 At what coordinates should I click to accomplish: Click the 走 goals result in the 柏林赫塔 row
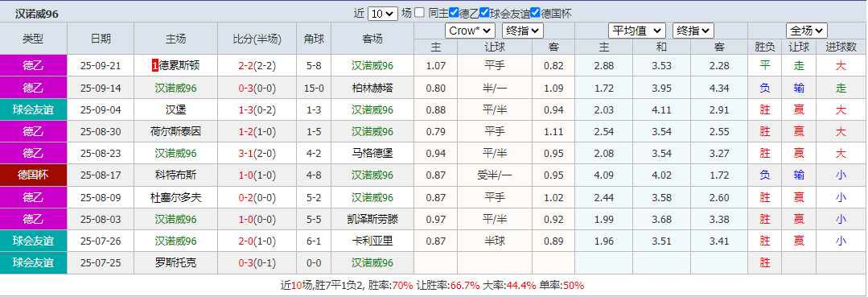(841, 88)
